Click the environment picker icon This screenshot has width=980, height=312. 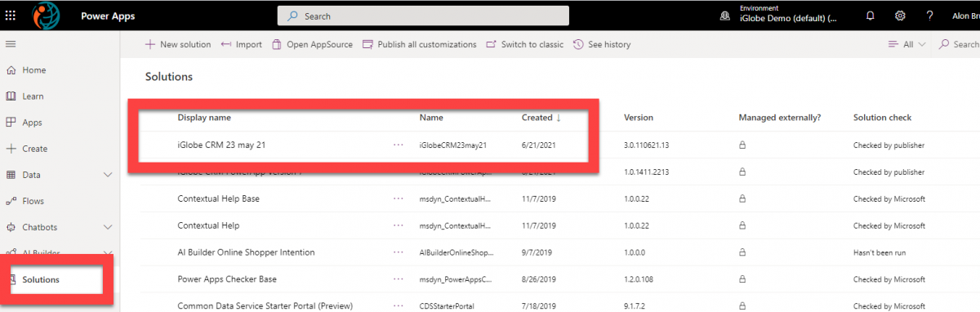pos(724,16)
